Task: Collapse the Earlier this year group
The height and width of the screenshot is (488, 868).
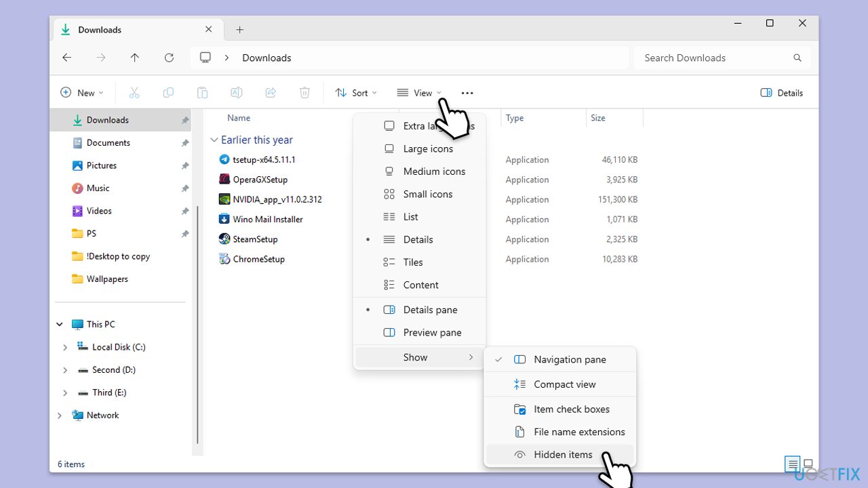Action: coord(214,140)
